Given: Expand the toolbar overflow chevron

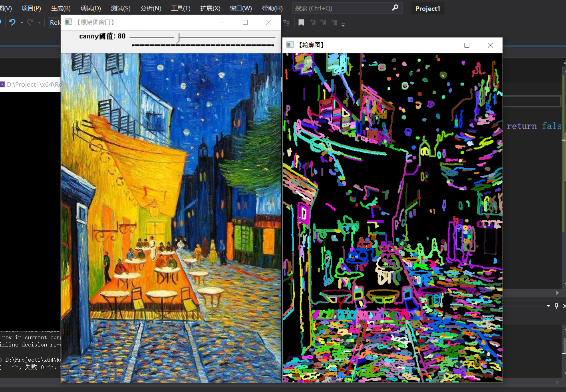Looking at the screenshot, I should [x=343, y=24].
